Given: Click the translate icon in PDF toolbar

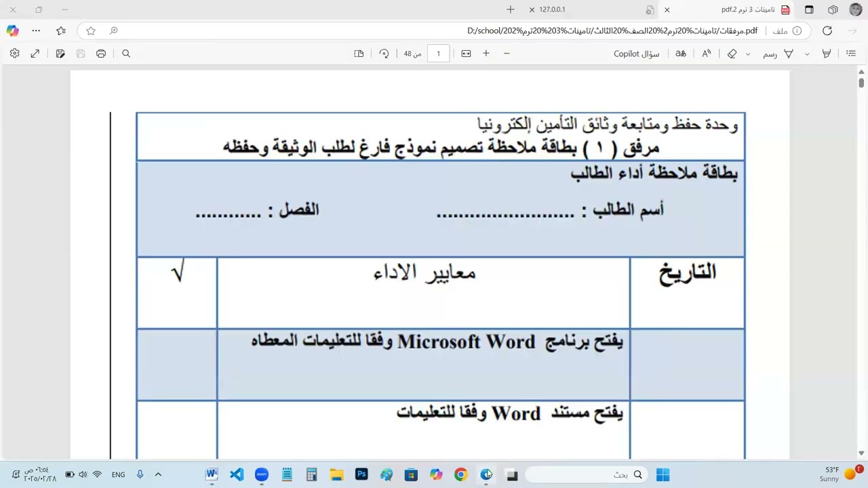Looking at the screenshot, I should (x=681, y=54).
